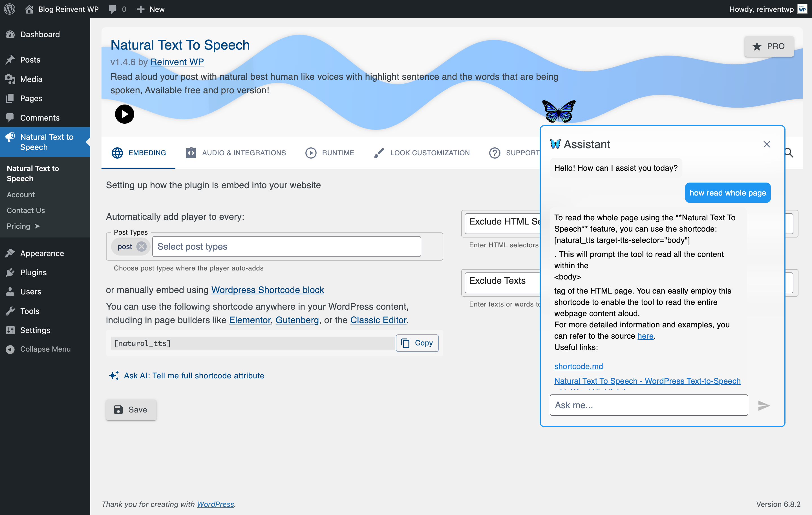Open the Media library menu item

[x=31, y=79]
